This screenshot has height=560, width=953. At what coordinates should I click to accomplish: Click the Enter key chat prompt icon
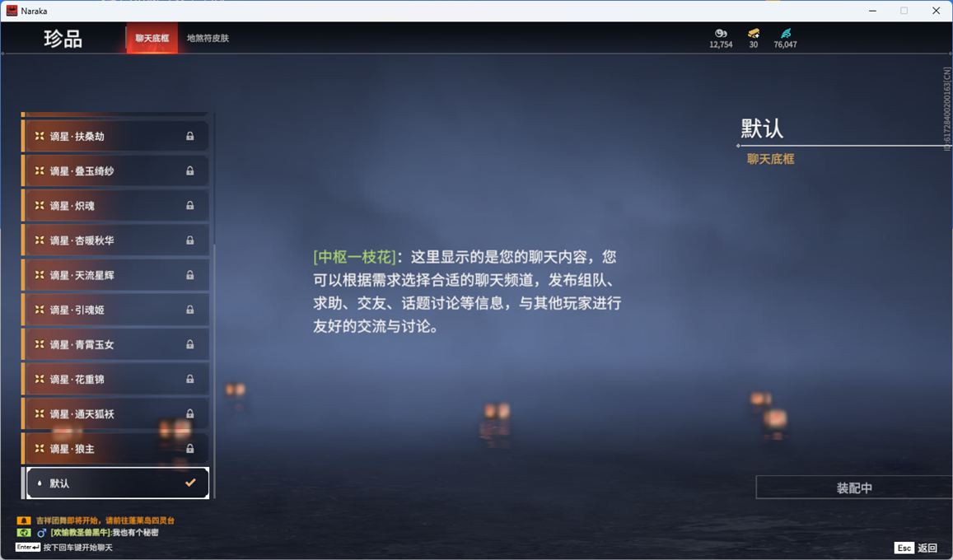[x=28, y=548]
